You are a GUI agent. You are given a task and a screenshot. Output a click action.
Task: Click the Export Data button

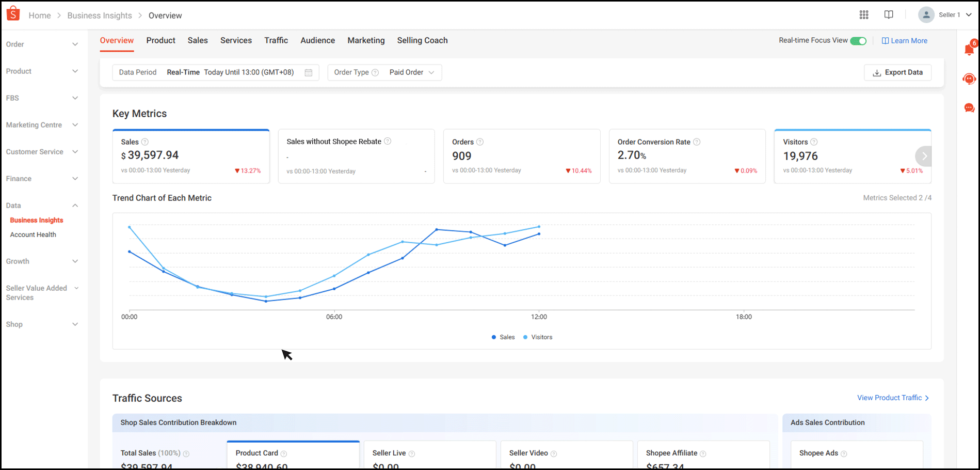[x=897, y=72]
